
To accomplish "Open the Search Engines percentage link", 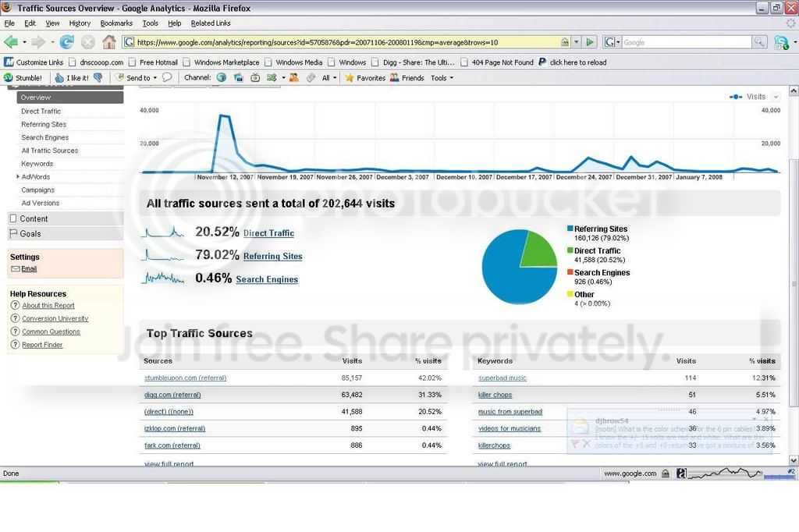I will (267, 279).
